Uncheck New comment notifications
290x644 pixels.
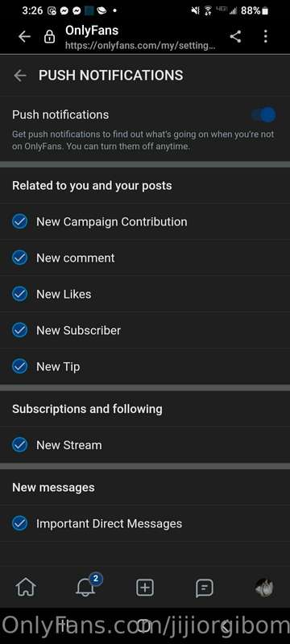coord(19,258)
